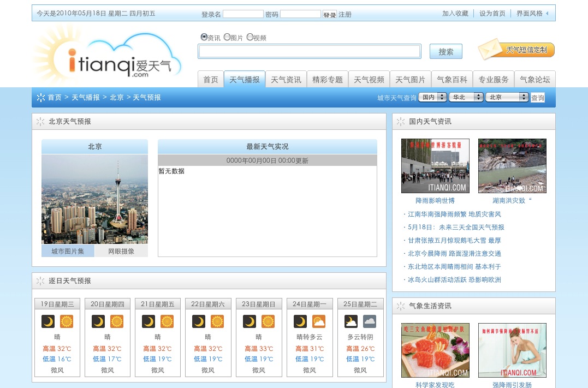This screenshot has height=388, width=588.
Task: Click the grey overcast cloud icon for the 25th
Action: pyautogui.click(x=370, y=321)
